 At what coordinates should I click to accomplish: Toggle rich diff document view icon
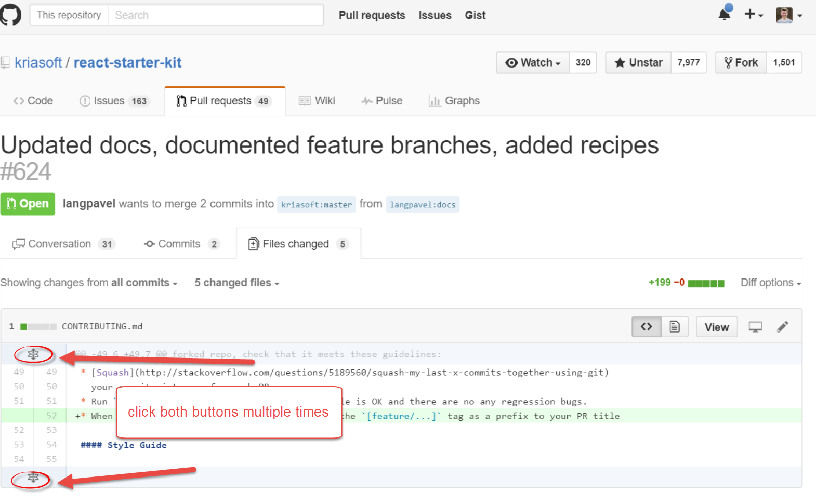click(x=675, y=327)
